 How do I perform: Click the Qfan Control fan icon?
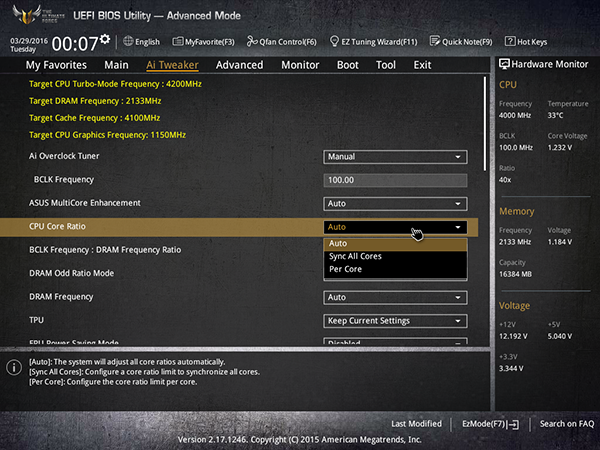[252, 41]
